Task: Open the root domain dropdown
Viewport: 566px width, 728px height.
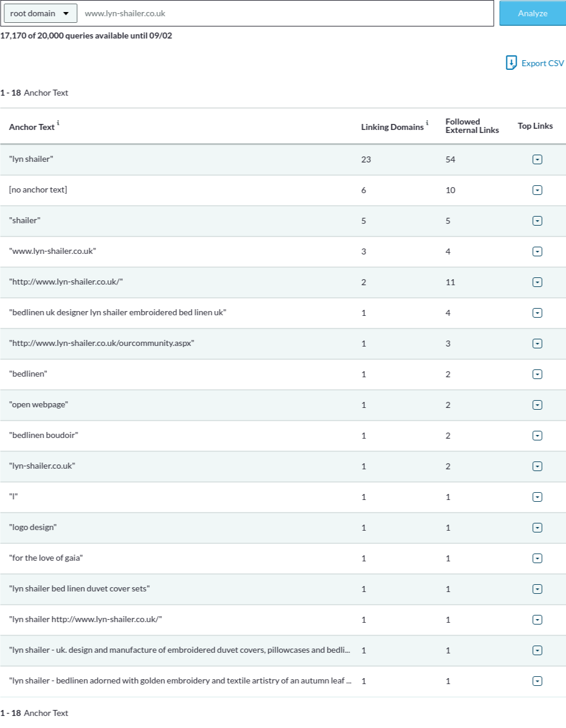Action: click(x=40, y=13)
